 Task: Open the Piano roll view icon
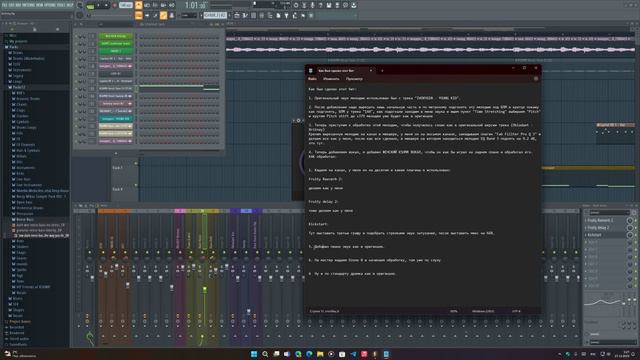click(245, 16)
